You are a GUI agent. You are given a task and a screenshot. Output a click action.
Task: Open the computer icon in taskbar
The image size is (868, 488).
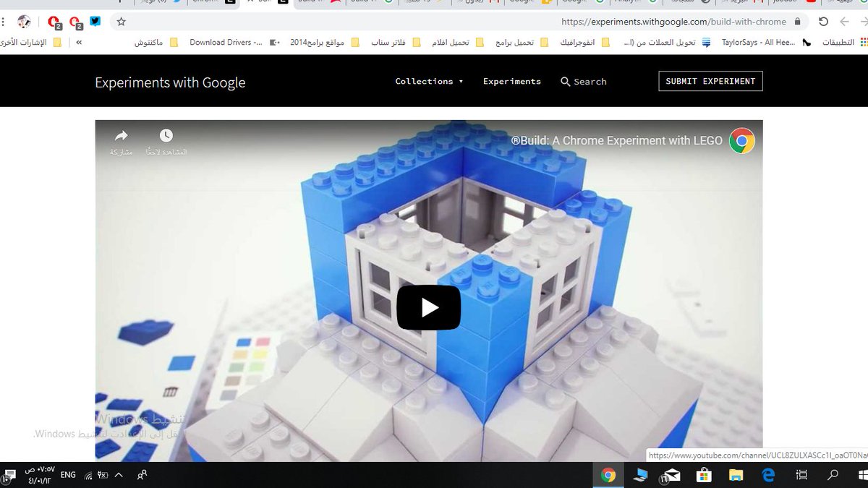(640, 475)
